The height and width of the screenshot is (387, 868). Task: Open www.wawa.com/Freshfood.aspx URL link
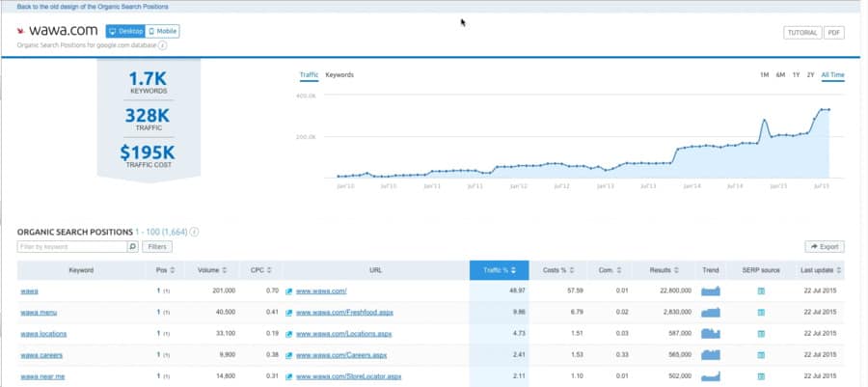pyautogui.click(x=345, y=313)
